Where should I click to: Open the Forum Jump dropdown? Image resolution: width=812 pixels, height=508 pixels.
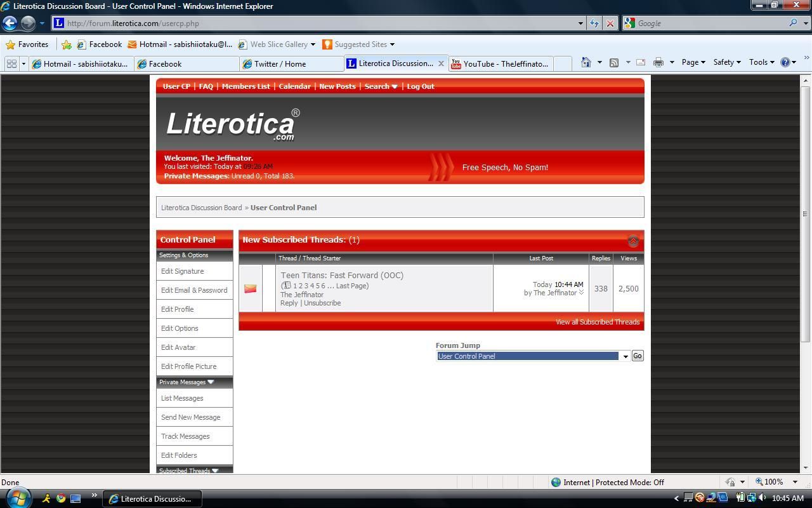click(625, 356)
